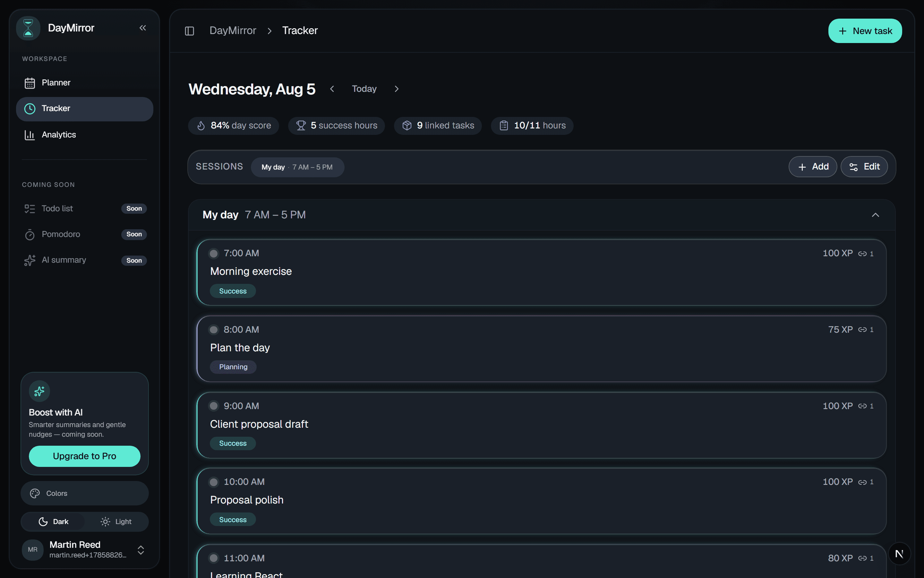Select the My day 7 AM – 5 PM session chip
Viewport: 924px width, 578px height.
point(297,167)
